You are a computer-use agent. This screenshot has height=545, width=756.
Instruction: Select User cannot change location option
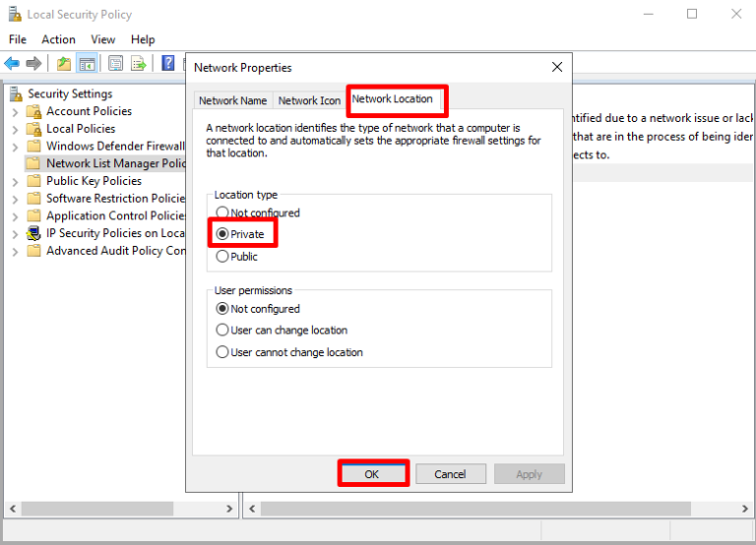(222, 352)
